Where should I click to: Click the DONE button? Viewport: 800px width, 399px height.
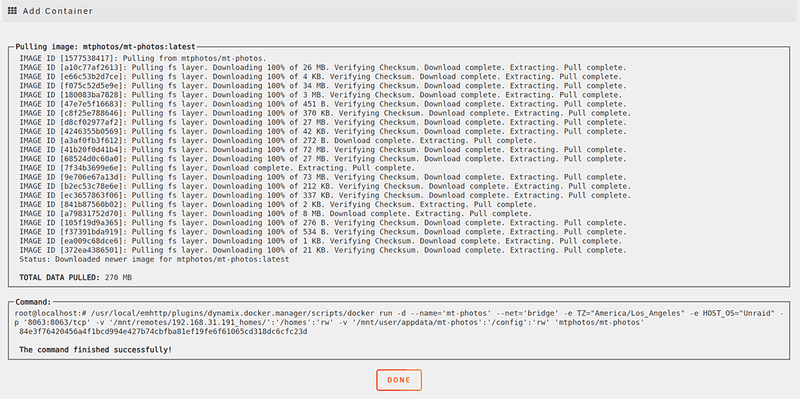(x=399, y=380)
